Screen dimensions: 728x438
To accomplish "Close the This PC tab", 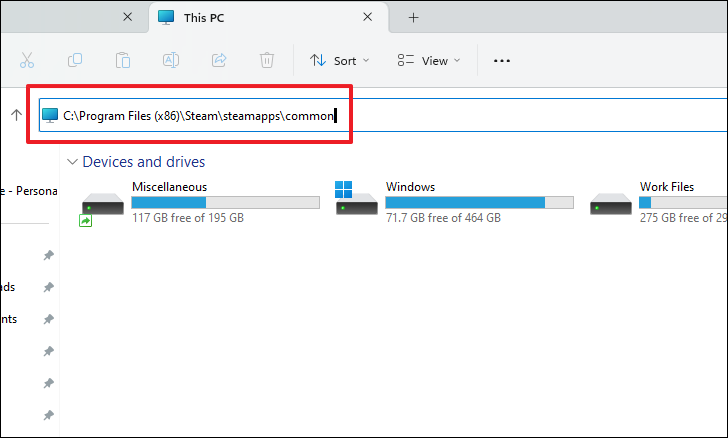I will (x=367, y=17).
